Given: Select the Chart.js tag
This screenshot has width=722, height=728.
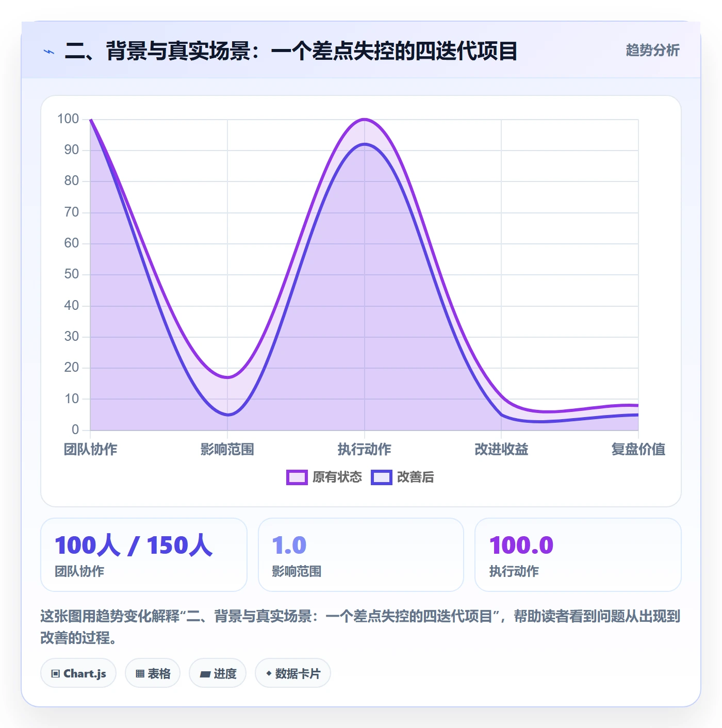Looking at the screenshot, I should [78, 673].
